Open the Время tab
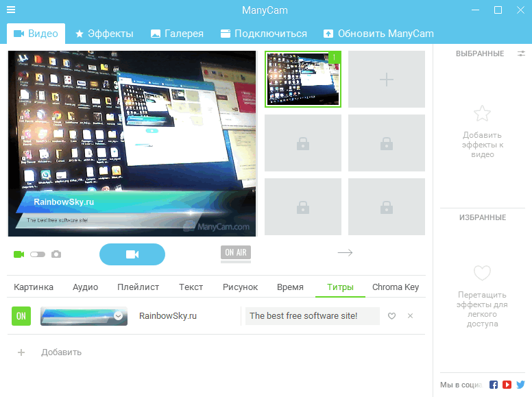The image size is (532, 397). (290, 287)
